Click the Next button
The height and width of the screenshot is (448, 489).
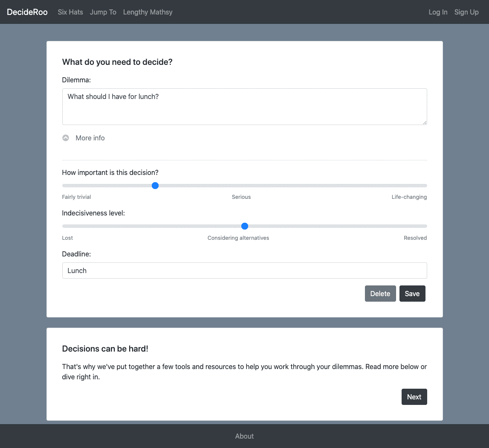click(x=414, y=397)
